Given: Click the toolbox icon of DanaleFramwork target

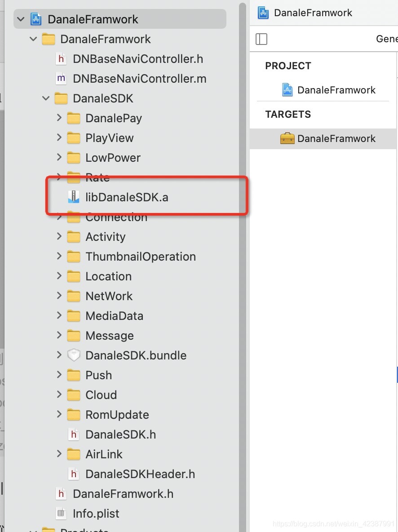Looking at the screenshot, I should pyautogui.click(x=287, y=138).
